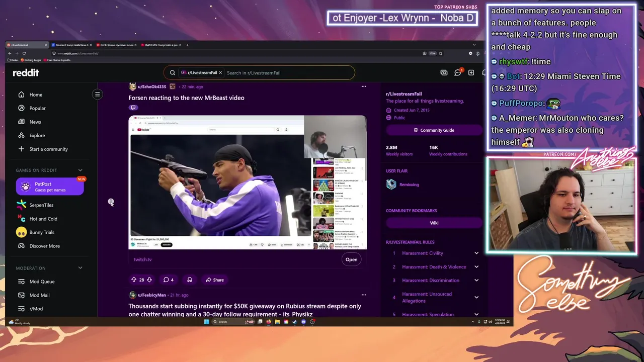Reload the page in browser
This screenshot has height=362, width=644.
(x=24, y=53)
